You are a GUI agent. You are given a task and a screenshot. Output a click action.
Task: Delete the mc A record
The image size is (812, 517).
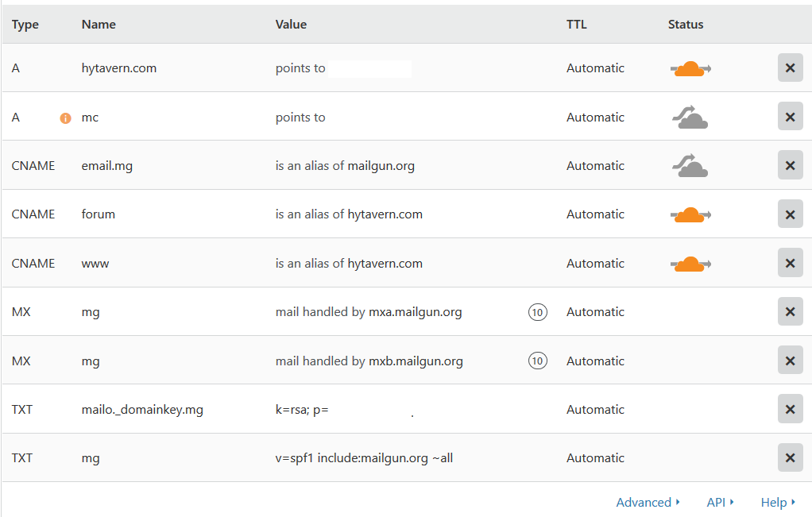tap(791, 117)
